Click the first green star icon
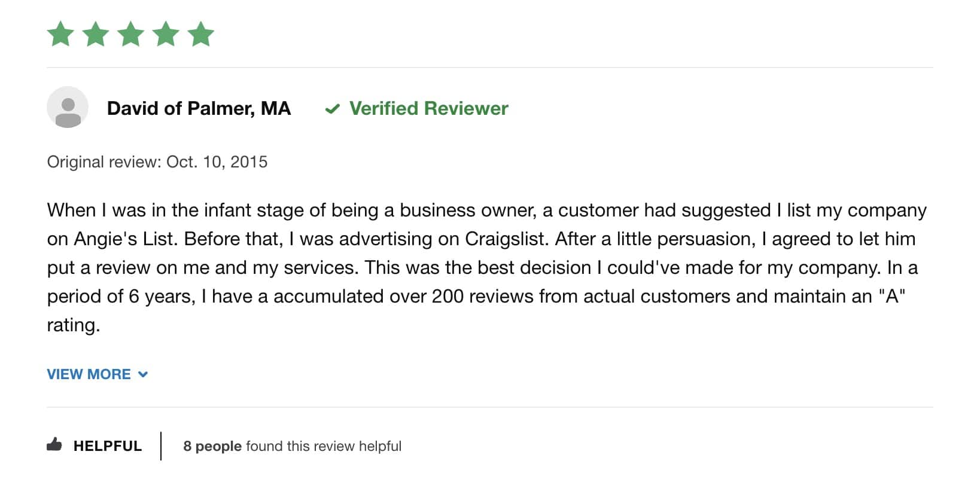The image size is (980, 488). 60,34
